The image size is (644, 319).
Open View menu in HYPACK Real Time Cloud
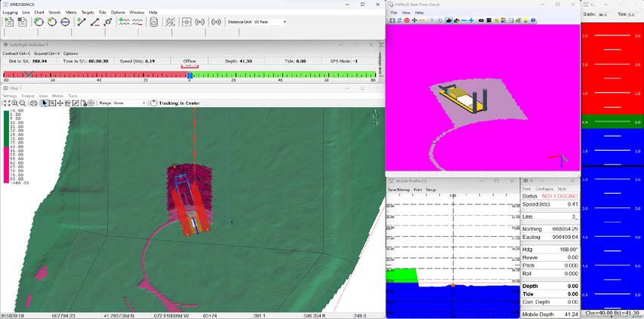(405, 13)
